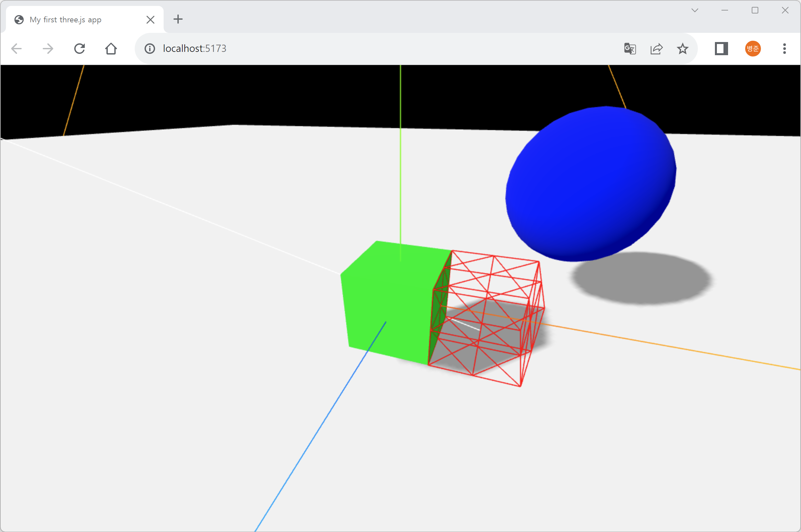This screenshot has width=801, height=532.
Task: Click the browser back arrow
Action: coord(16,49)
